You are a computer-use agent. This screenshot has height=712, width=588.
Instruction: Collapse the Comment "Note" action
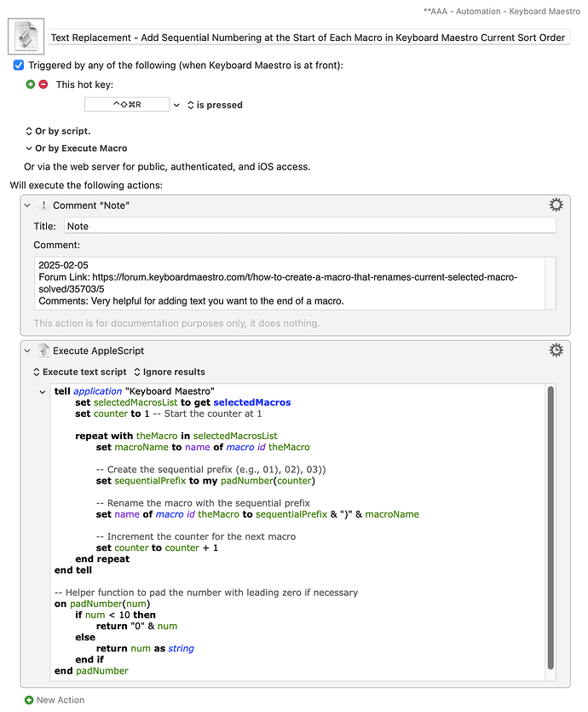(x=27, y=205)
